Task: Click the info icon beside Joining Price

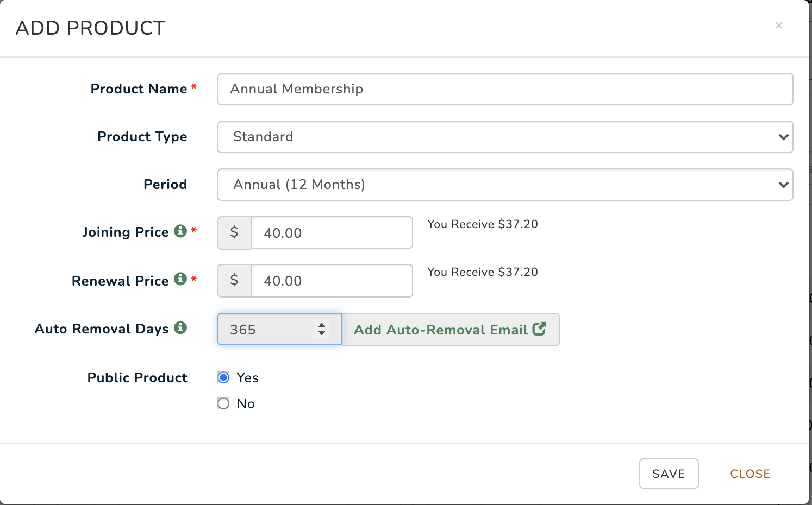Action: [x=180, y=231]
